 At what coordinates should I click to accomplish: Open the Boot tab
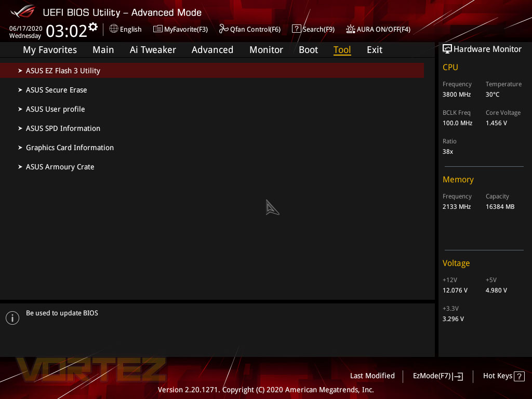tap(308, 50)
